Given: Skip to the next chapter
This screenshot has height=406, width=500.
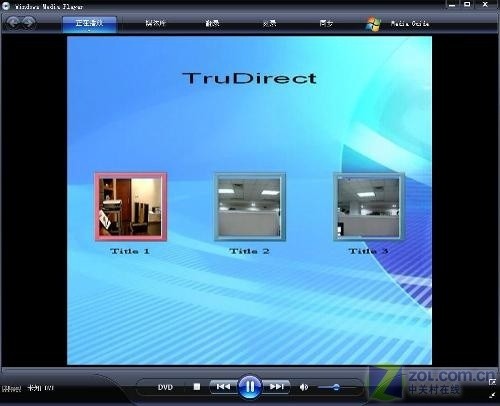Looking at the screenshot, I should point(276,387).
